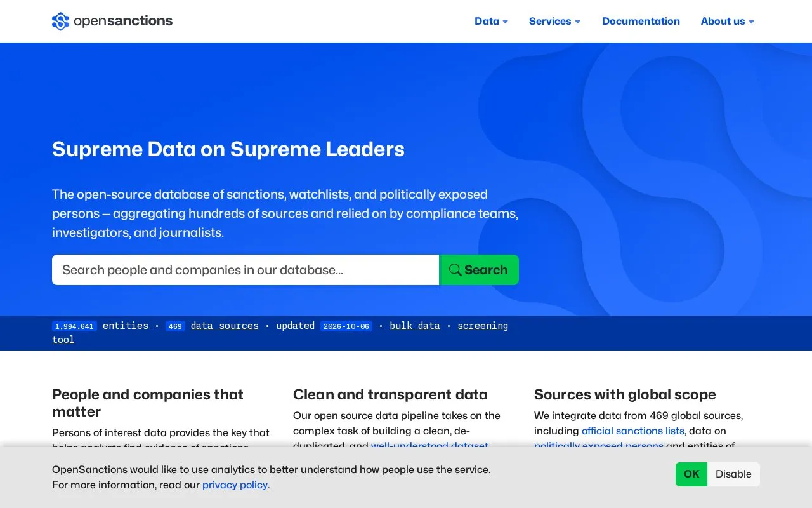
Task: Open the Documentation nav item
Action: [x=641, y=21]
